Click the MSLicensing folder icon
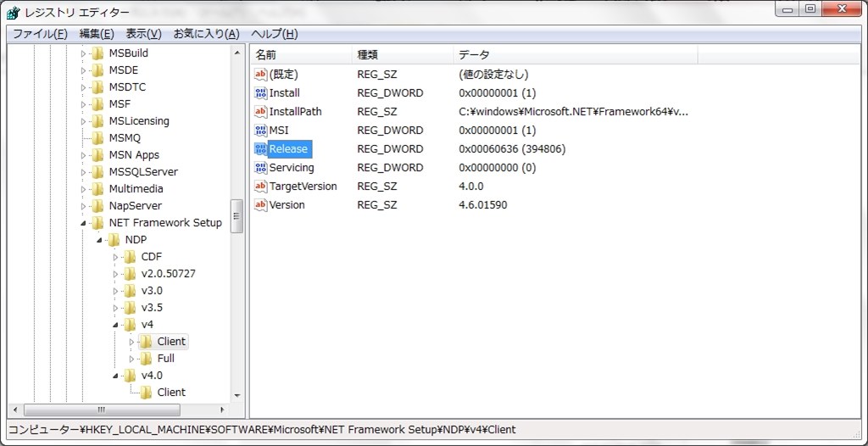The width and height of the screenshot is (868, 446). point(98,121)
